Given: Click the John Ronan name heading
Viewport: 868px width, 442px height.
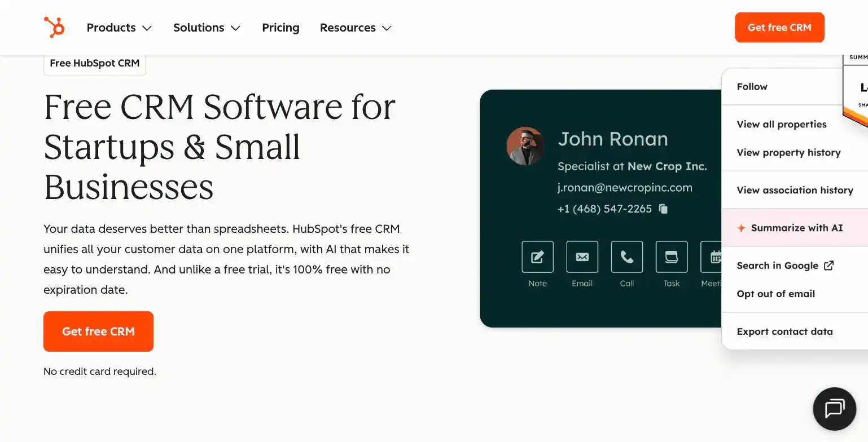Looking at the screenshot, I should coord(612,139).
